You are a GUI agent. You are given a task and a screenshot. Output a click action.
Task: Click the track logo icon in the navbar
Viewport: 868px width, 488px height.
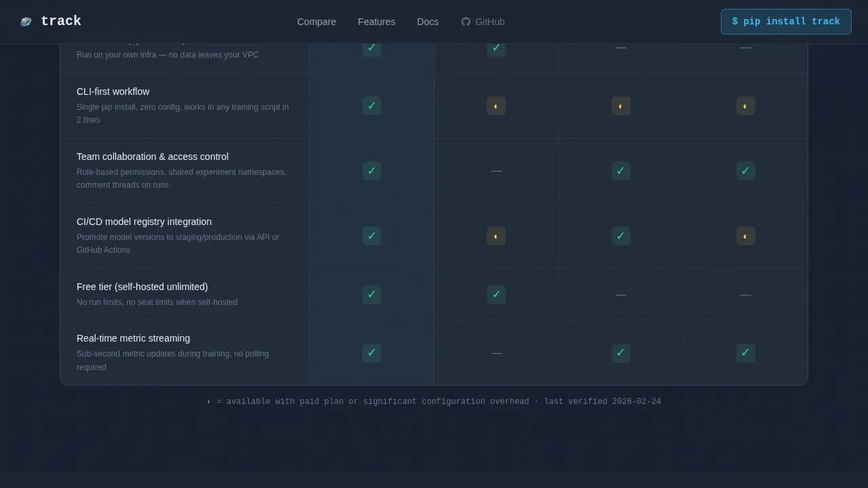pyautogui.click(x=26, y=21)
